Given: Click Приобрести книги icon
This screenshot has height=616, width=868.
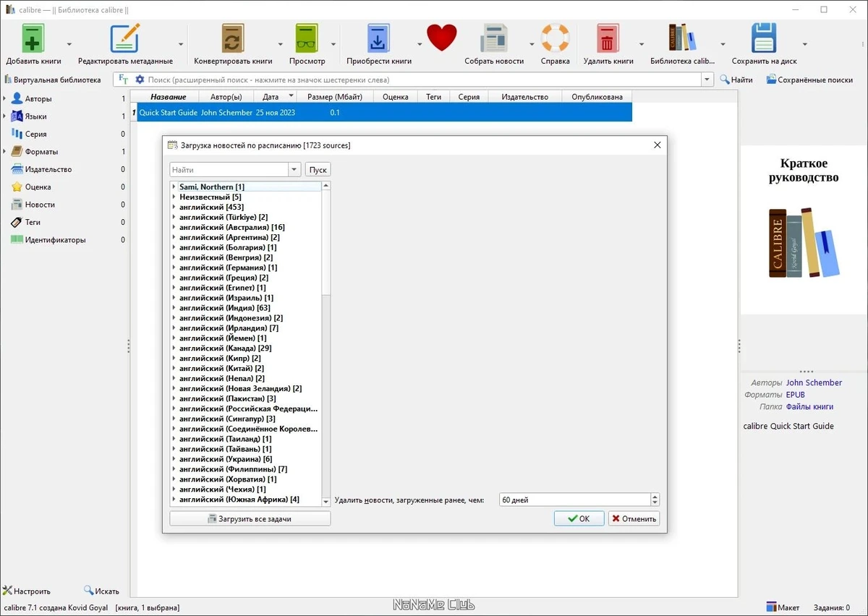Looking at the screenshot, I should coord(378,38).
